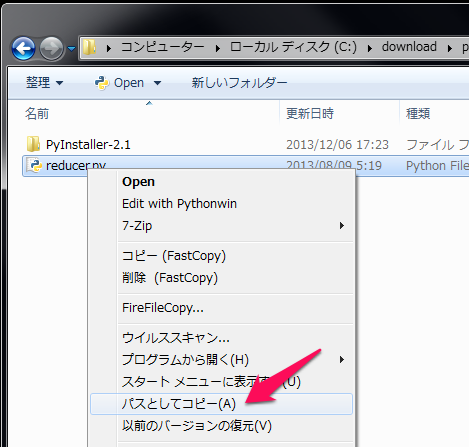
Task: Open the 整理 organize menu
Action: [x=44, y=83]
